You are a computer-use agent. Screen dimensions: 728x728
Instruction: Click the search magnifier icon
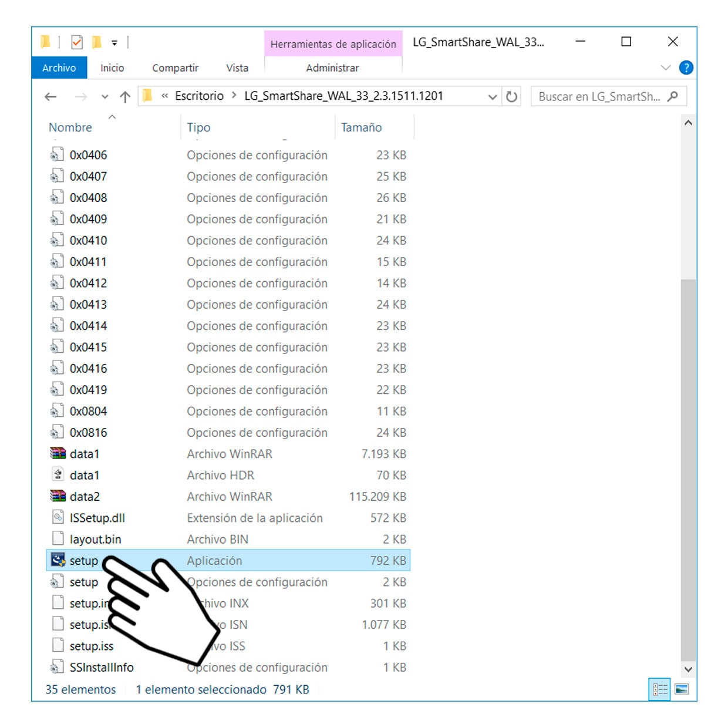[673, 96]
